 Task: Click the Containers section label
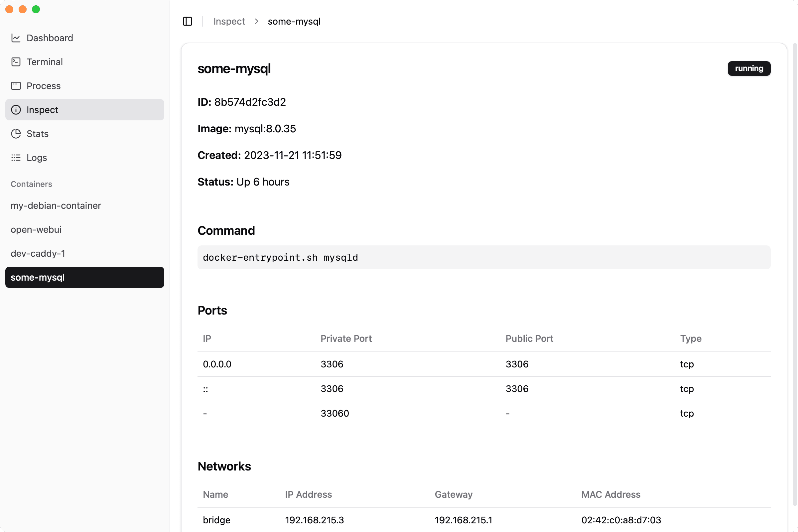(31, 184)
